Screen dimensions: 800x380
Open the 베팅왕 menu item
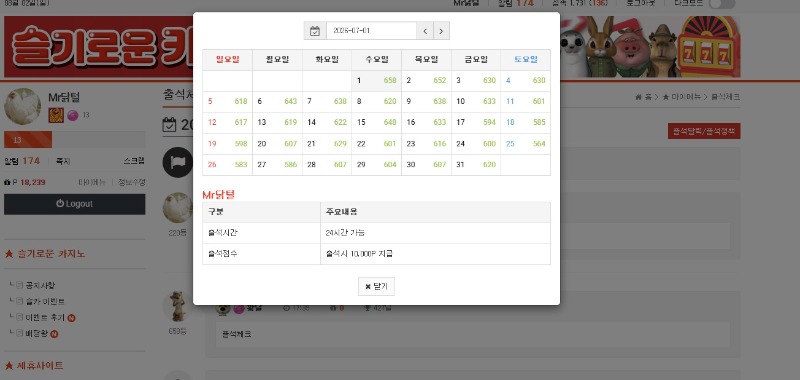point(37,334)
